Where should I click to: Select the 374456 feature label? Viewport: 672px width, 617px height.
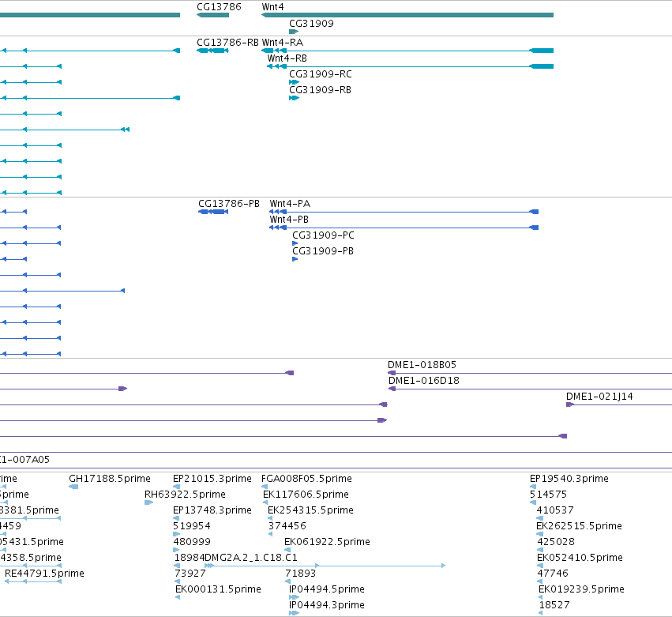pos(287,526)
